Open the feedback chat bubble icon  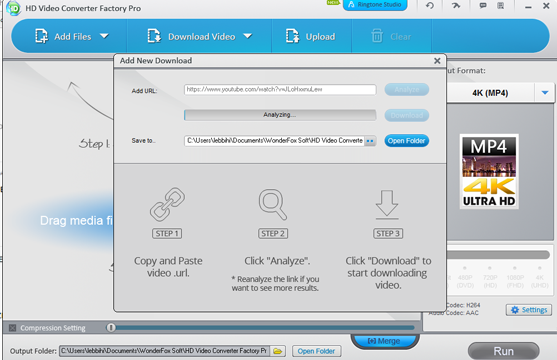(x=483, y=5)
